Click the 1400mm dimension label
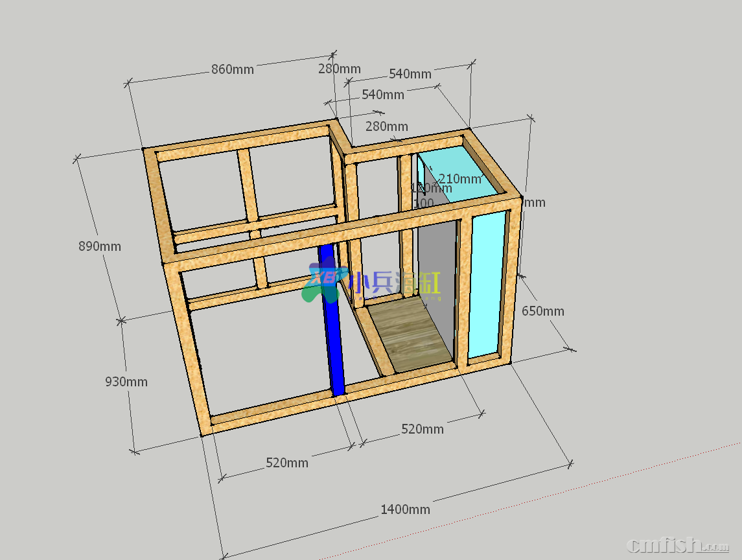The image size is (742, 560). pos(405,509)
